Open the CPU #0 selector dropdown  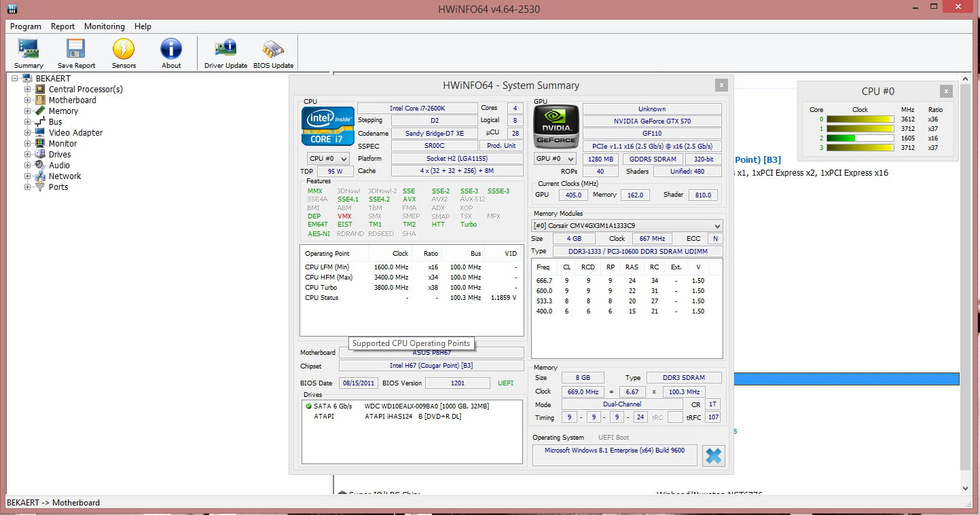[328, 159]
